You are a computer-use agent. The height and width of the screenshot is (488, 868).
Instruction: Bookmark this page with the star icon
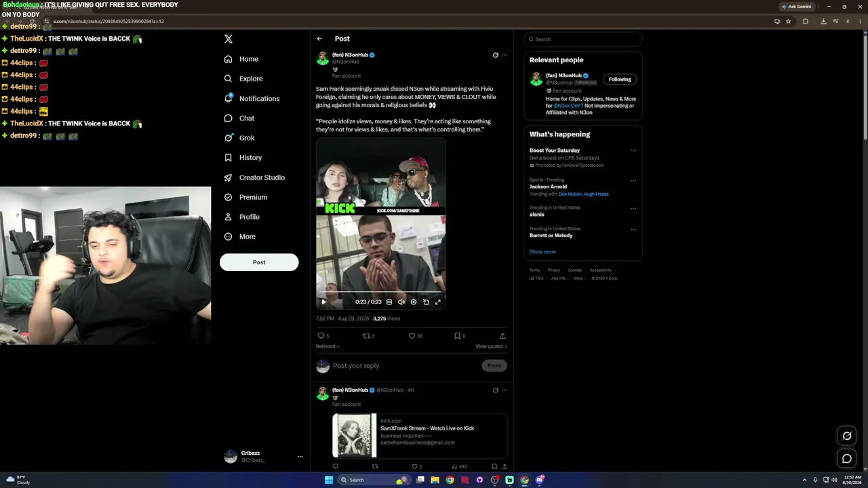click(788, 21)
